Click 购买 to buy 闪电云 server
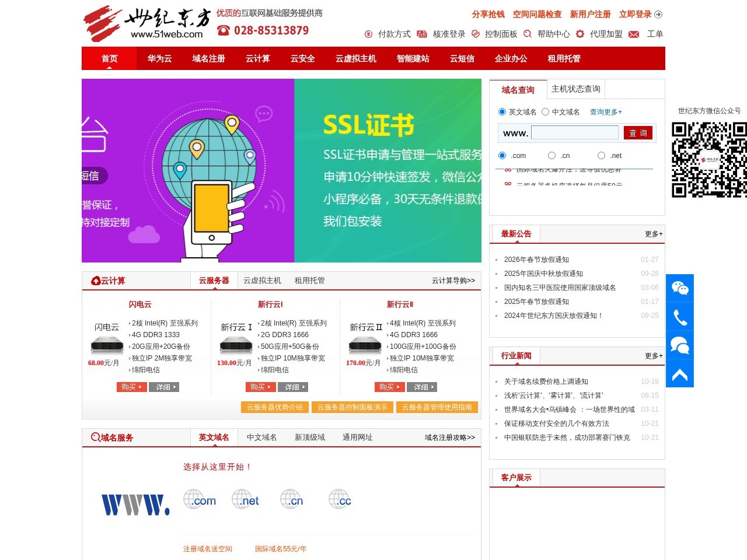 pyautogui.click(x=131, y=387)
